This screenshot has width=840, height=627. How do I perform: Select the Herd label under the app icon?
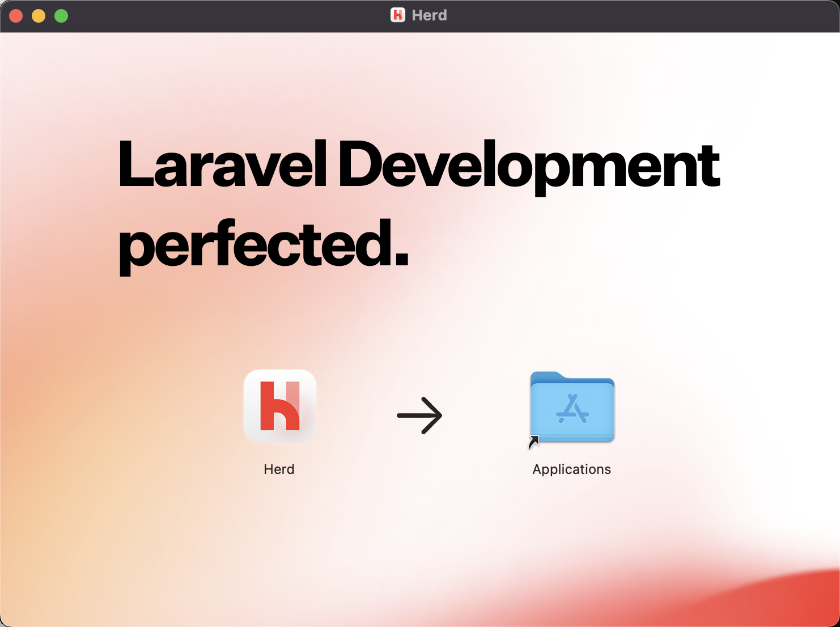tap(279, 469)
